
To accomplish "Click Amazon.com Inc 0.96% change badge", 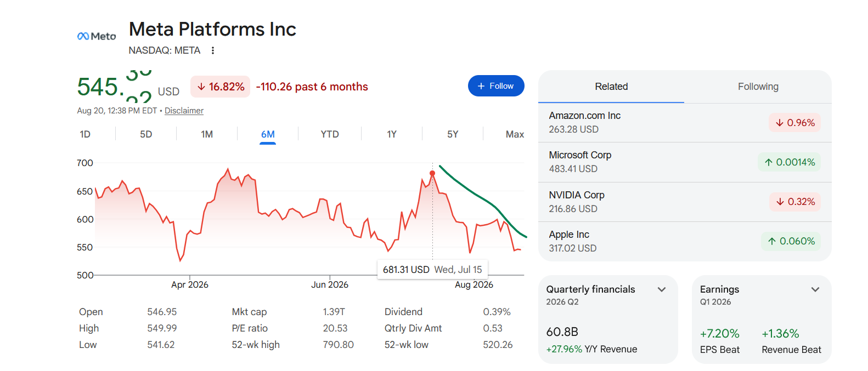I will click(795, 123).
